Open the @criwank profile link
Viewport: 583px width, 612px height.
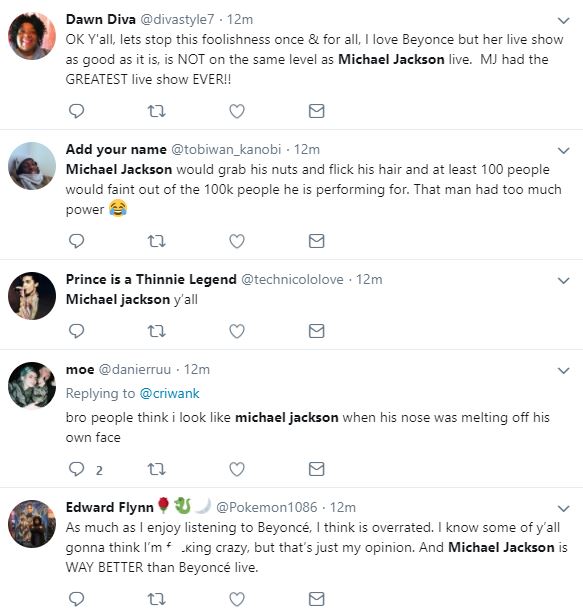point(169,393)
